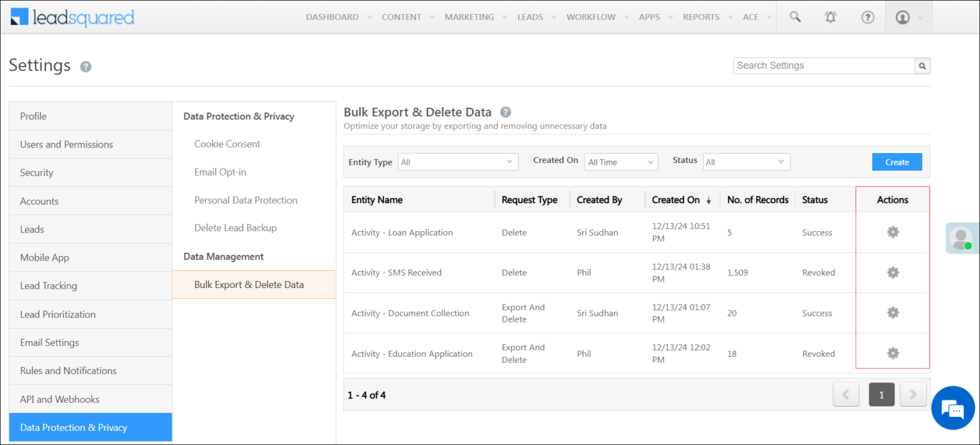The image size is (980, 445).
Task: Click the search magnifier in the top navigation
Action: pos(794,17)
